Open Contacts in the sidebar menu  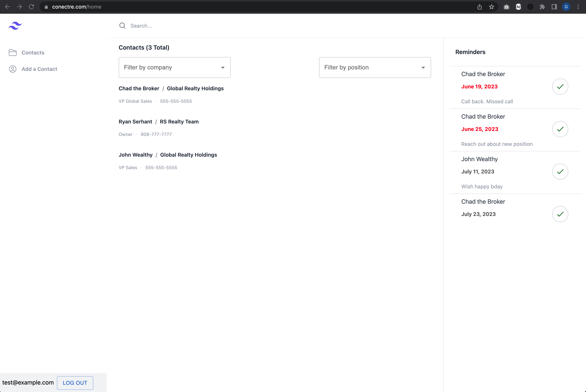pyautogui.click(x=33, y=53)
